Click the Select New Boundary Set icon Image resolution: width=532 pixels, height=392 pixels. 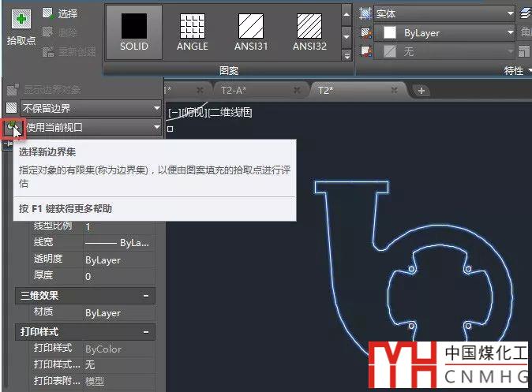(x=12, y=127)
